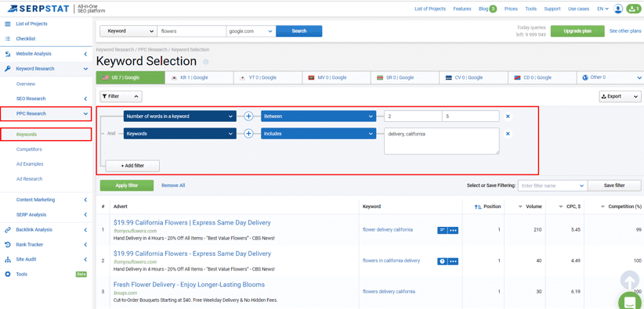Click the maximum words field showing 5

[x=471, y=117]
